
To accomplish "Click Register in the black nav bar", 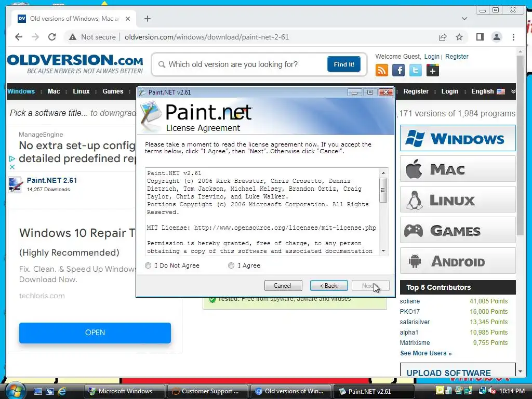I will click(416, 91).
